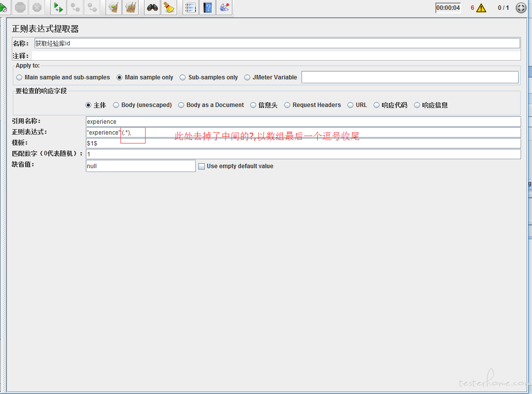The image size is (532, 394).
Task: Click the yellow warning triangle log indicator
Action: coord(481,8)
